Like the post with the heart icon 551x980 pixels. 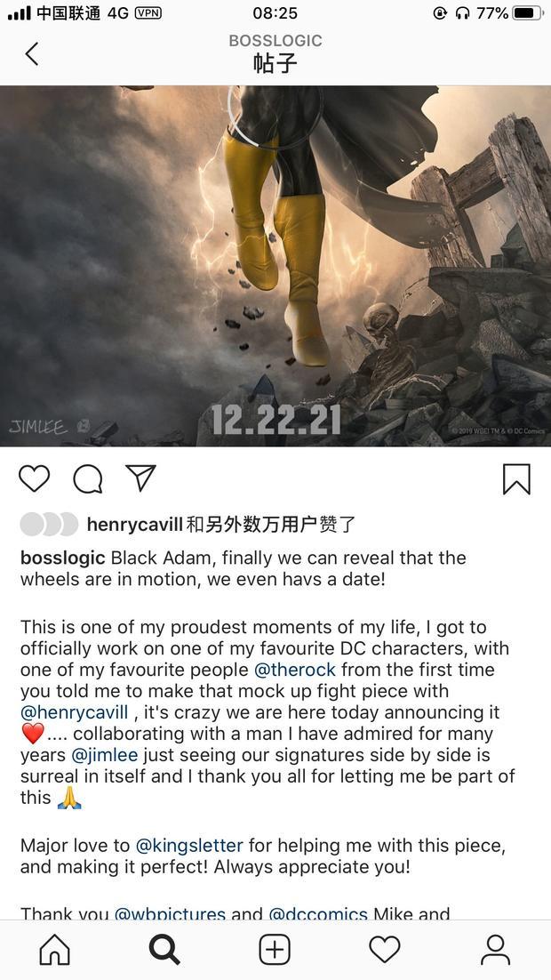(34, 478)
